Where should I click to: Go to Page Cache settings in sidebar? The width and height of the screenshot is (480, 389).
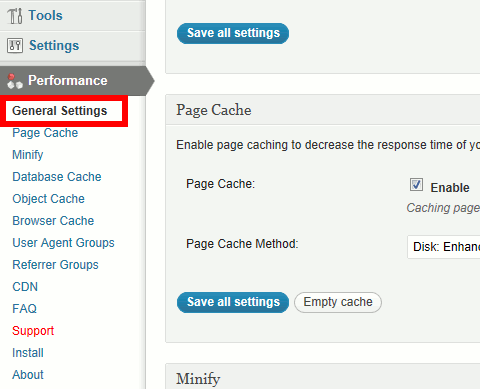45,133
